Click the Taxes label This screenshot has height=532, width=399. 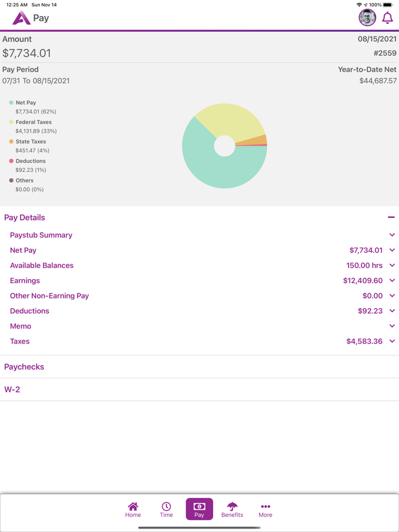(x=20, y=341)
